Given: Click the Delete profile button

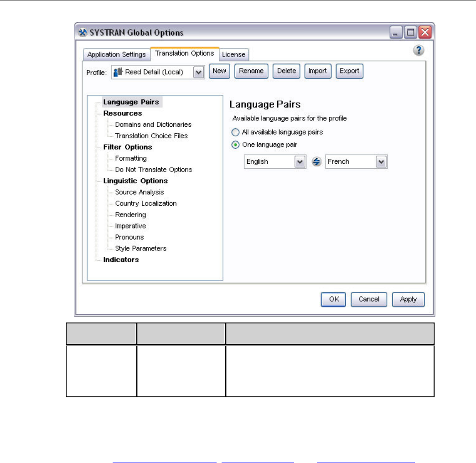Looking at the screenshot, I should [286, 71].
